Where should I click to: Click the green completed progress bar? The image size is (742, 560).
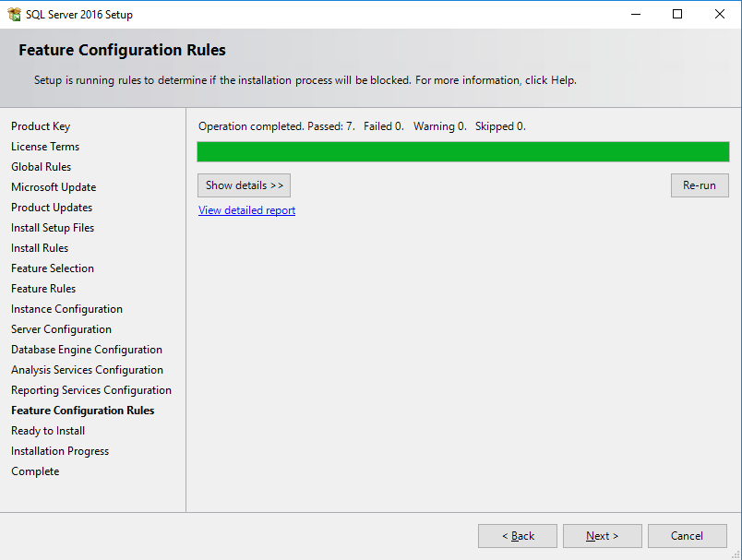(x=463, y=152)
